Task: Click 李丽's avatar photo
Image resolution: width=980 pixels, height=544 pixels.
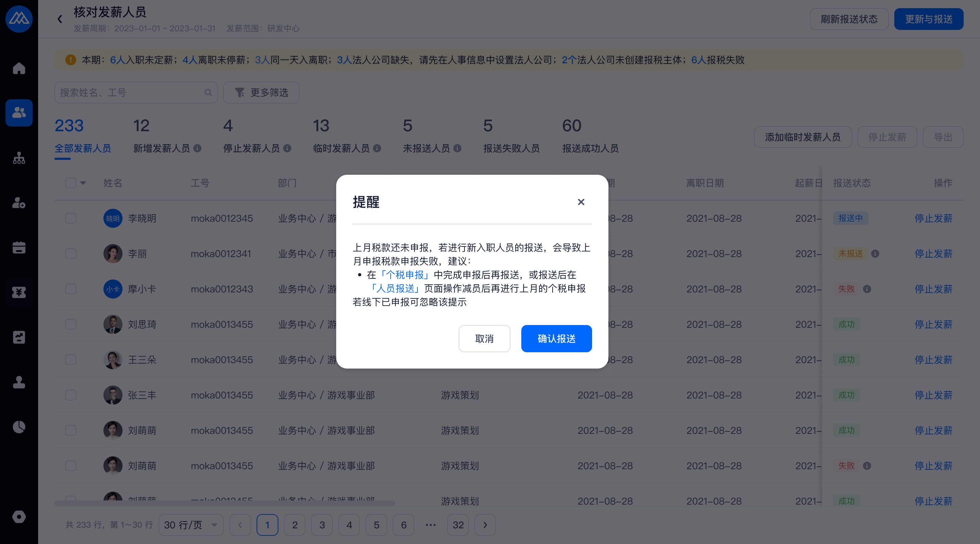Action: point(113,254)
